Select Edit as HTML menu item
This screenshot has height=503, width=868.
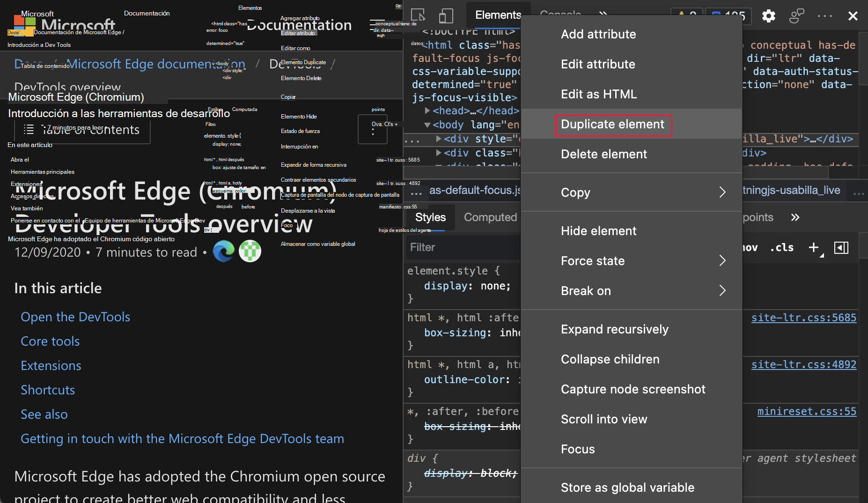coord(631,94)
